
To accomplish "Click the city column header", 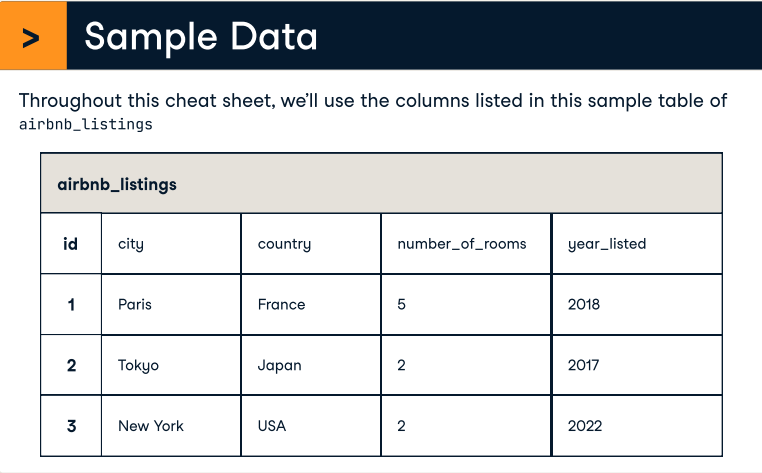I will click(131, 244).
